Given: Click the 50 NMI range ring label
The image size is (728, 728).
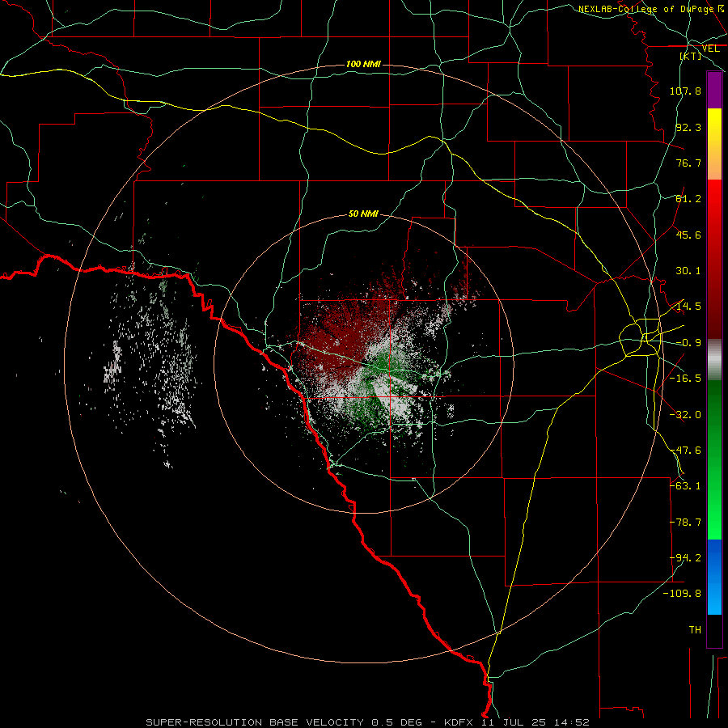Looking at the screenshot, I should tap(363, 214).
